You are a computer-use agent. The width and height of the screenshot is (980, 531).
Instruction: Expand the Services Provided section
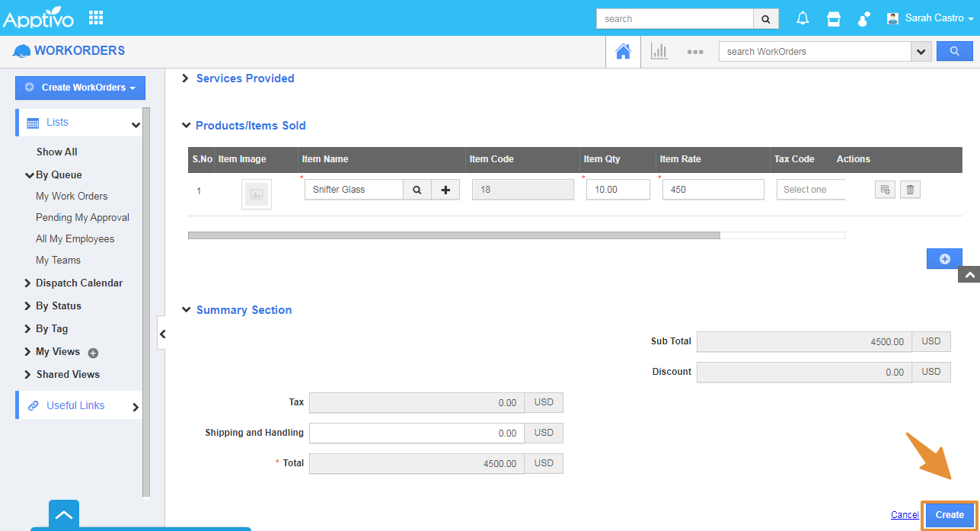coord(186,78)
